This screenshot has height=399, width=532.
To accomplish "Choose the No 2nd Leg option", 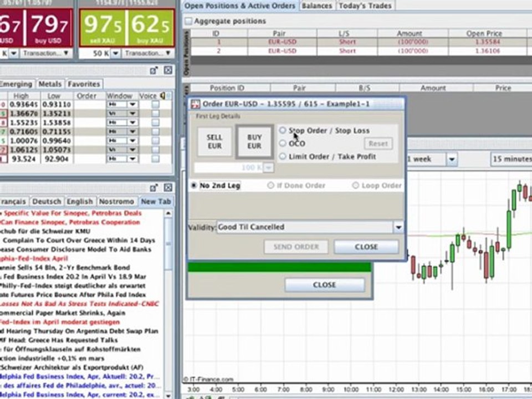I will [x=194, y=185].
